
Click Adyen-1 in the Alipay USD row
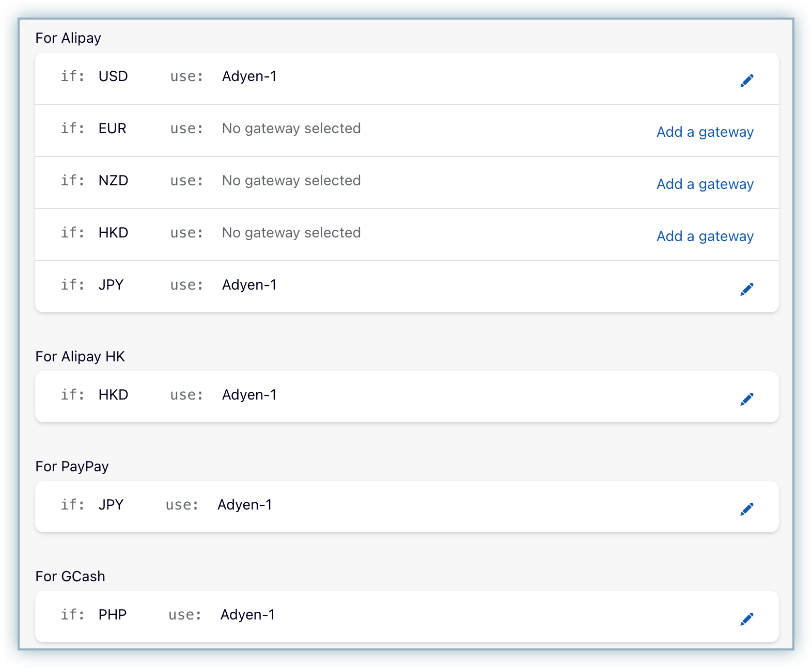[x=249, y=76]
